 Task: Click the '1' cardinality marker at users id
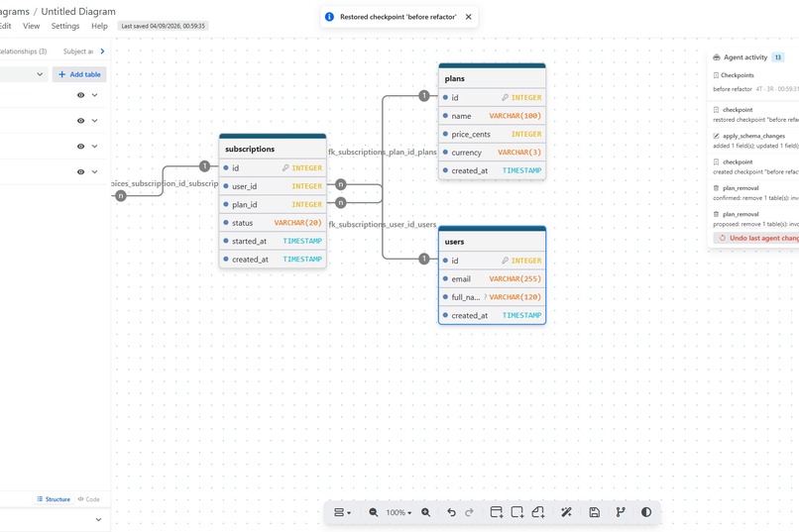click(x=424, y=259)
